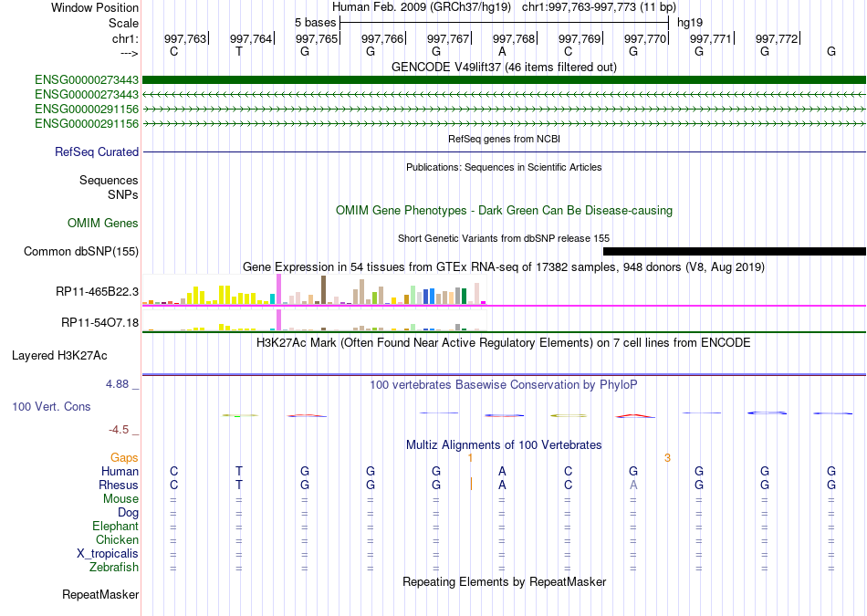The width and height of the screenshot is (867, 616).
Task: Open Multiz Alignments of 100 Vertebrates title
Action: [x=504, y=445]
